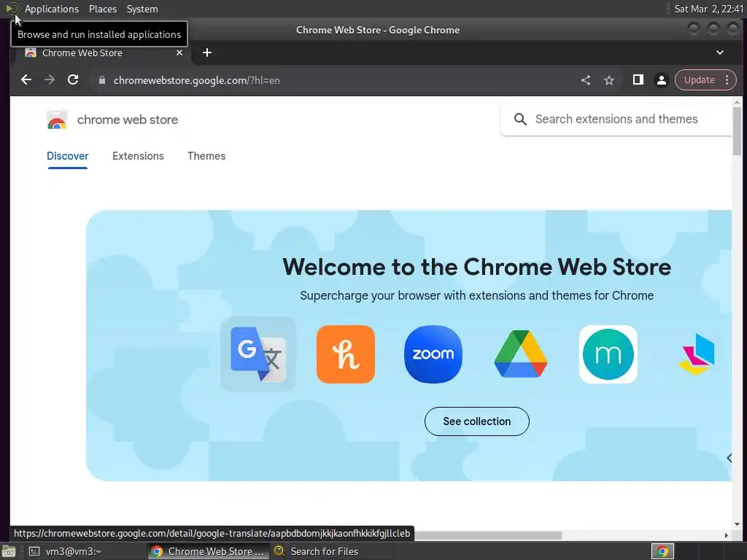View site info via the lock icon

[101, 80]
